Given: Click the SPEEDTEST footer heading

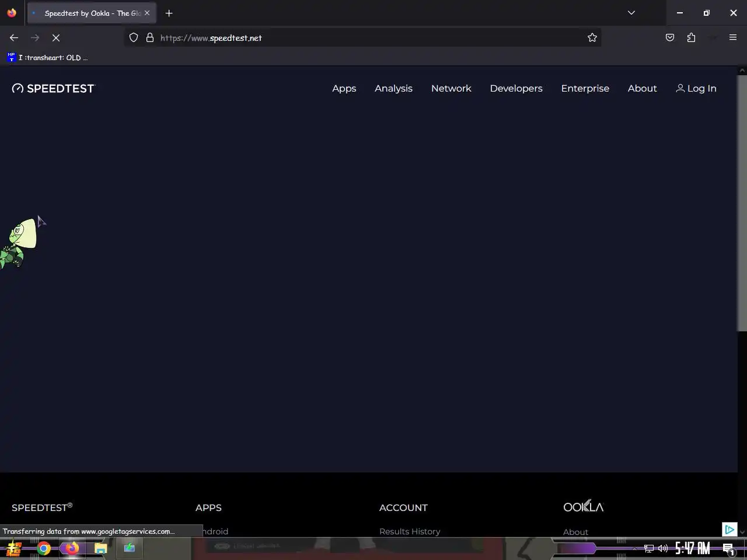Looking at the screenshot, I should pyautogui.click(x=42, y=507).
